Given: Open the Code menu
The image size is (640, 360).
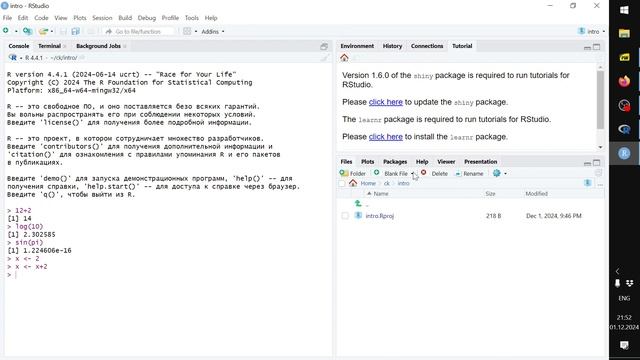Looking at the screenshot, I should [x=41, y=18].
